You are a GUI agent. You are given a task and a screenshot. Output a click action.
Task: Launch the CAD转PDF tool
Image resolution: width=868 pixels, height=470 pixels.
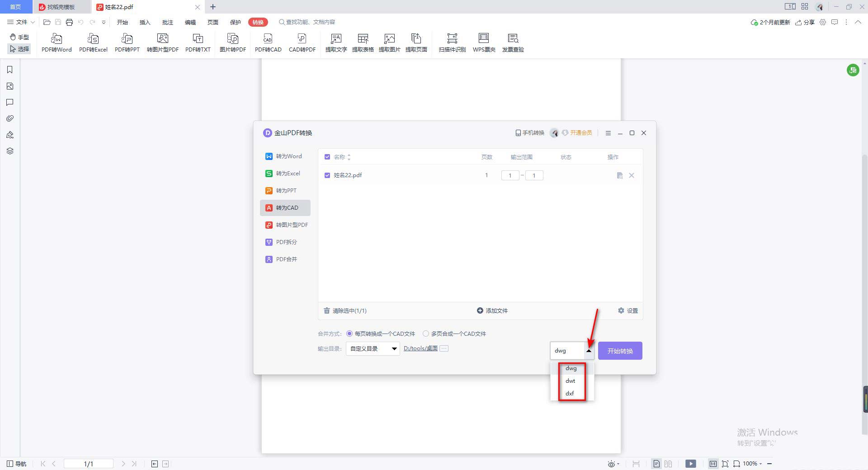(x=302, y=43)
